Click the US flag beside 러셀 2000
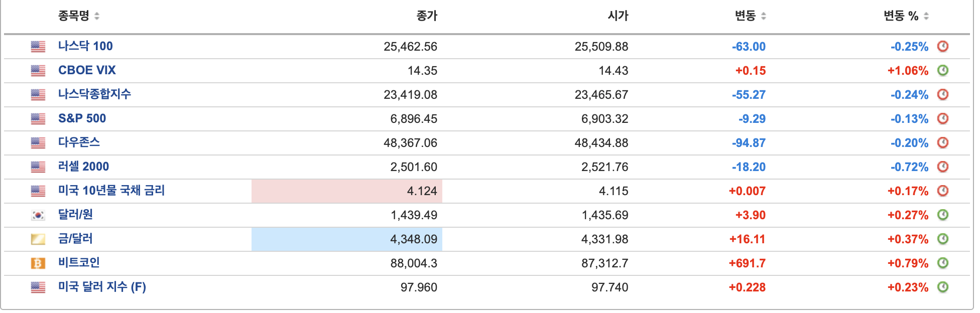980x313 pixels. (x=38, y=167)
